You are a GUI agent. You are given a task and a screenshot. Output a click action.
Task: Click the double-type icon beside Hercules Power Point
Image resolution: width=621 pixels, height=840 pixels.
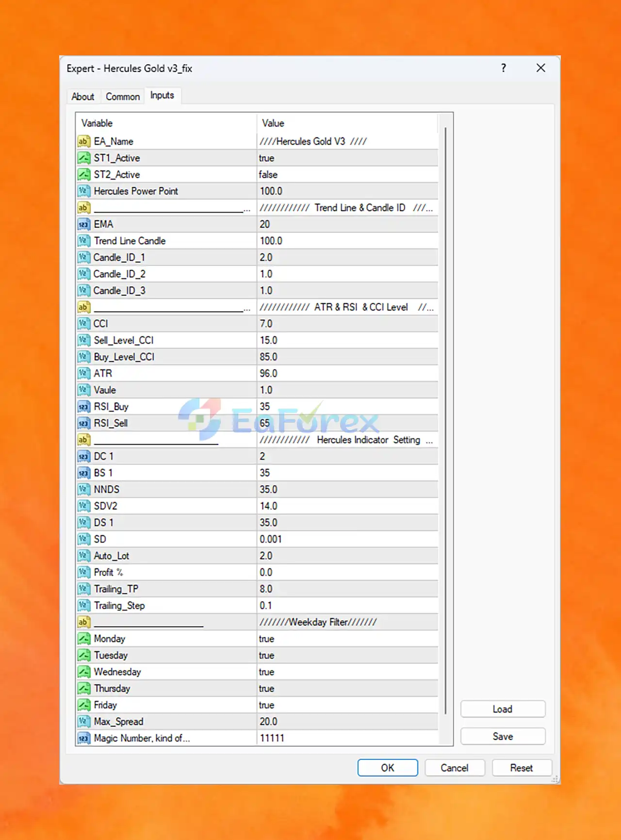point(83,191)
